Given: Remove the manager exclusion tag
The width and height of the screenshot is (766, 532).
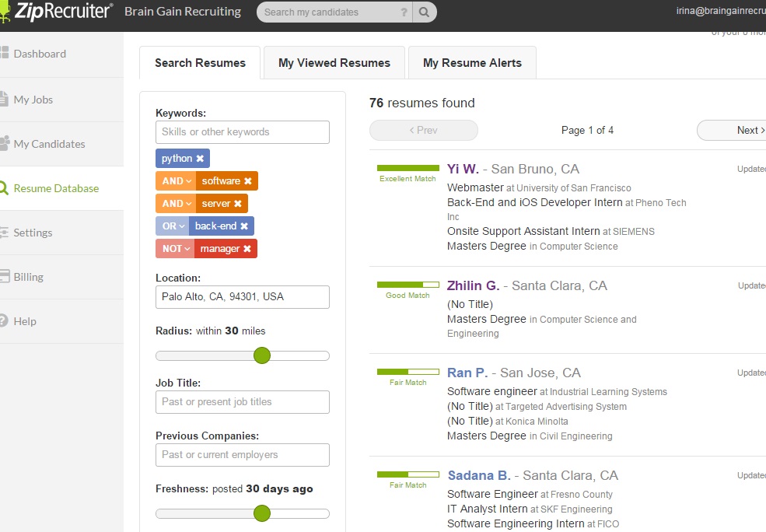Looking at the screenshot, I should click(247, 249).
